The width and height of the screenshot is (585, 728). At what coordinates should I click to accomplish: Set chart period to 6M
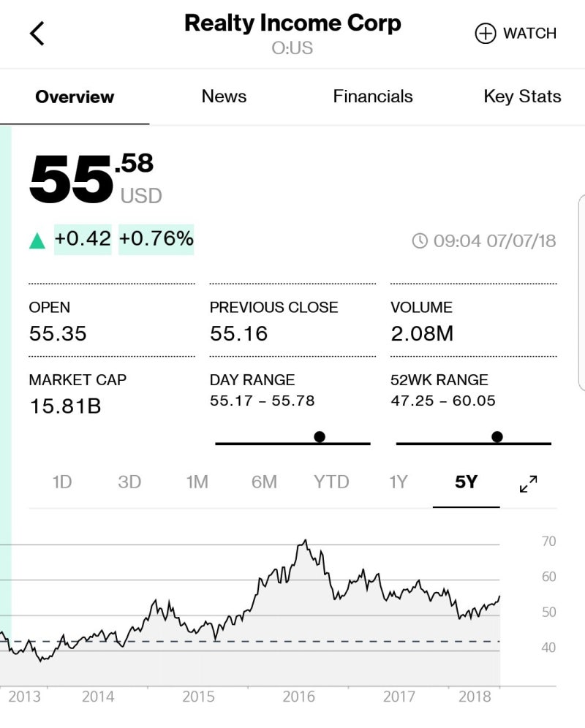[x=264, y=482]
